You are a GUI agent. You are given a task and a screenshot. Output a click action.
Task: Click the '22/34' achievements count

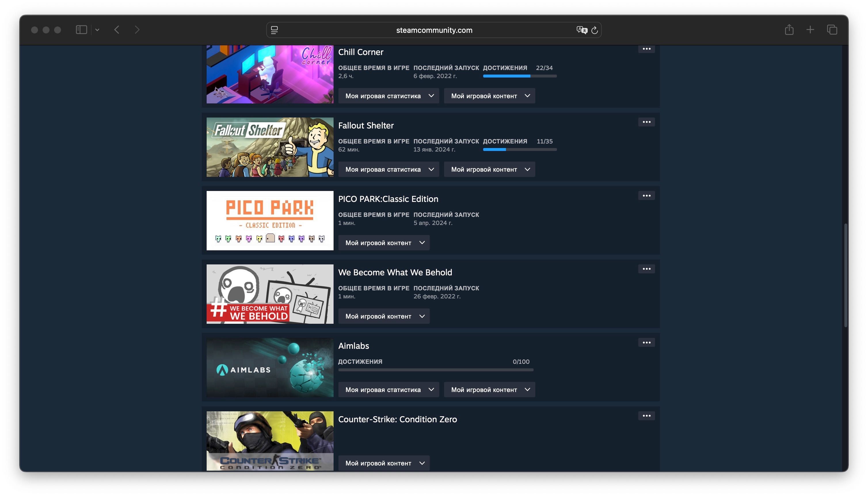click(x=544, y=68)
